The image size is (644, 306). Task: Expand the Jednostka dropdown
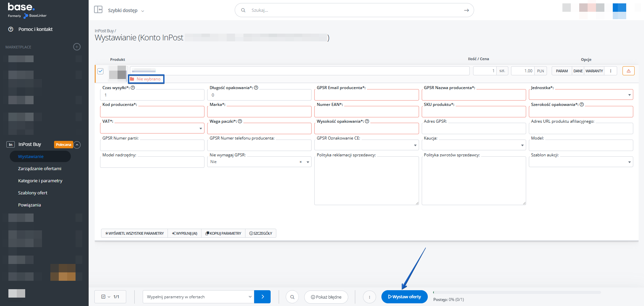pyautogui.click(x=581, y=95)
